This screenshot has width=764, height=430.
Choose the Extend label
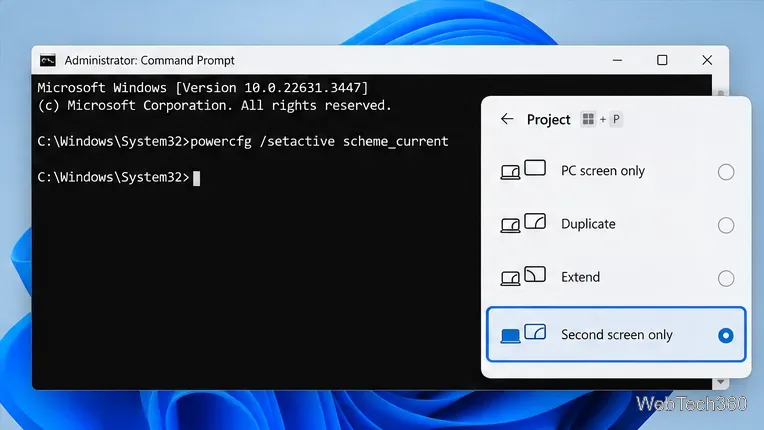click(x=580, y=277)
